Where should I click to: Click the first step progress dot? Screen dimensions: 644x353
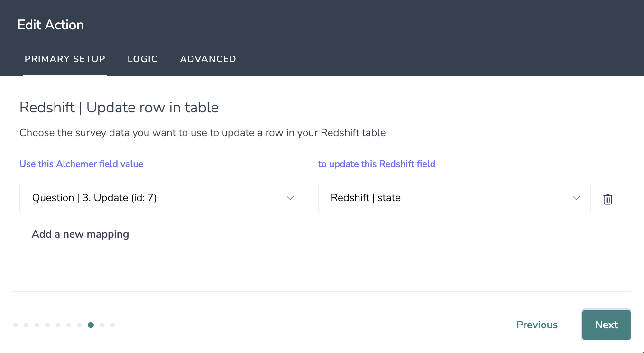pyautogui.click(x=16, y=325)
